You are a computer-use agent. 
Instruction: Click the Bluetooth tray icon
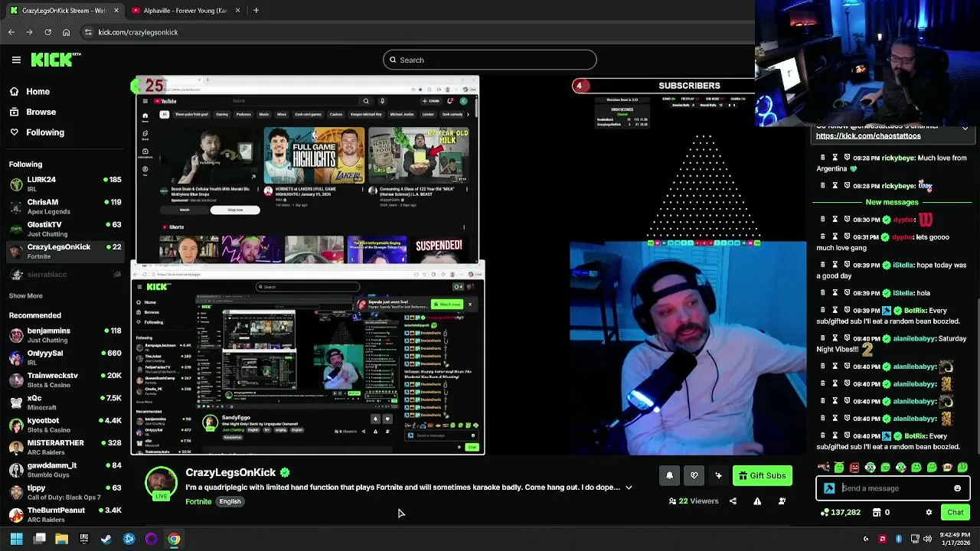[x=899, y=540]
